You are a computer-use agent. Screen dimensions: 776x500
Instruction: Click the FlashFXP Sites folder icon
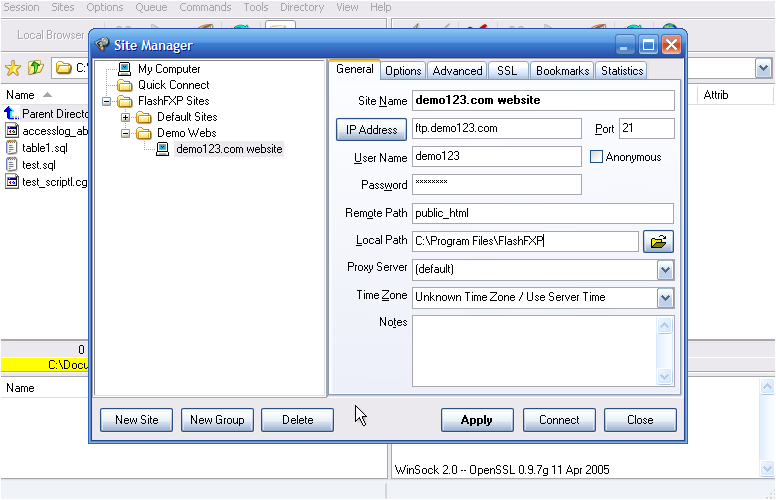[125, 101]
